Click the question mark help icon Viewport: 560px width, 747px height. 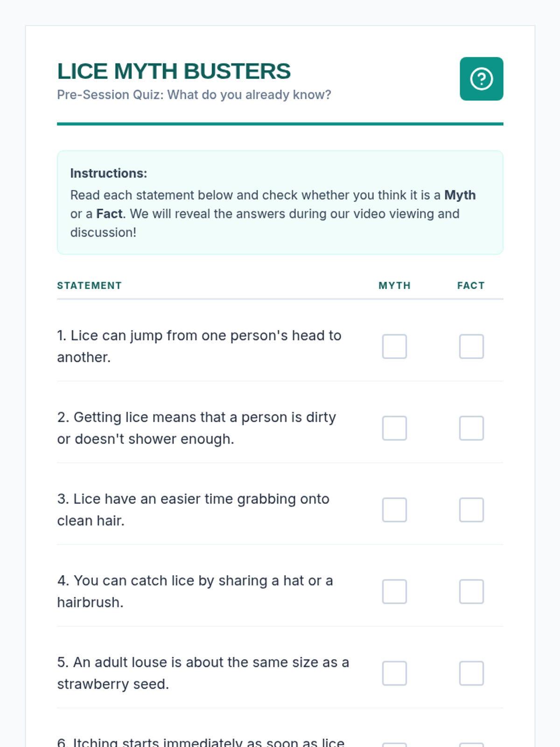pos(481,79)
